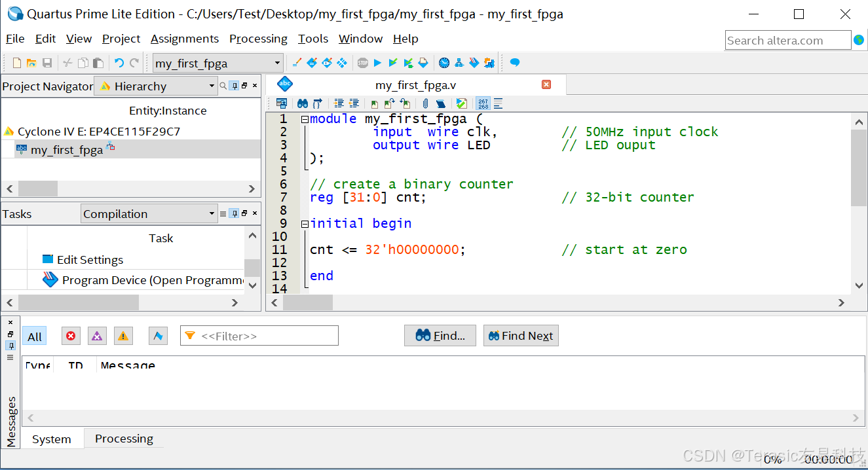Select the my_first_fpga.v editor tab
The width and height of the screenshot is (868, 470).
coord(415,85)
